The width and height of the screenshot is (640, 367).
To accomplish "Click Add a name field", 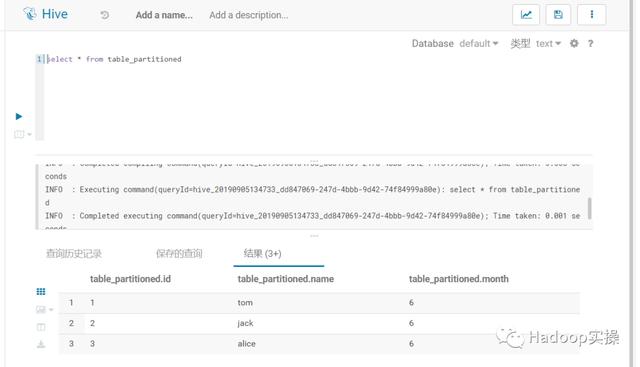I will [164, 15].
